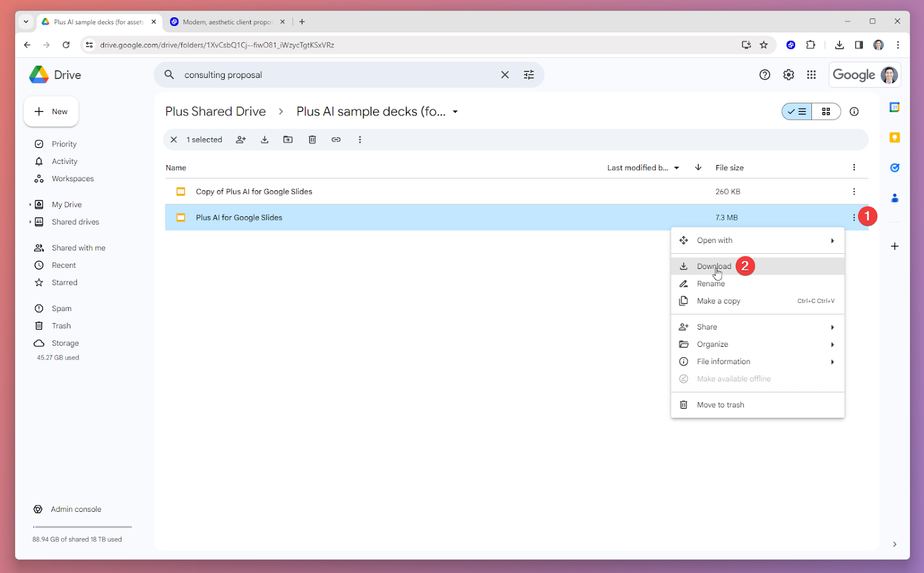
Task: Open Storage in sidebar
Action: pyautogui.click(x=65, y=343)
